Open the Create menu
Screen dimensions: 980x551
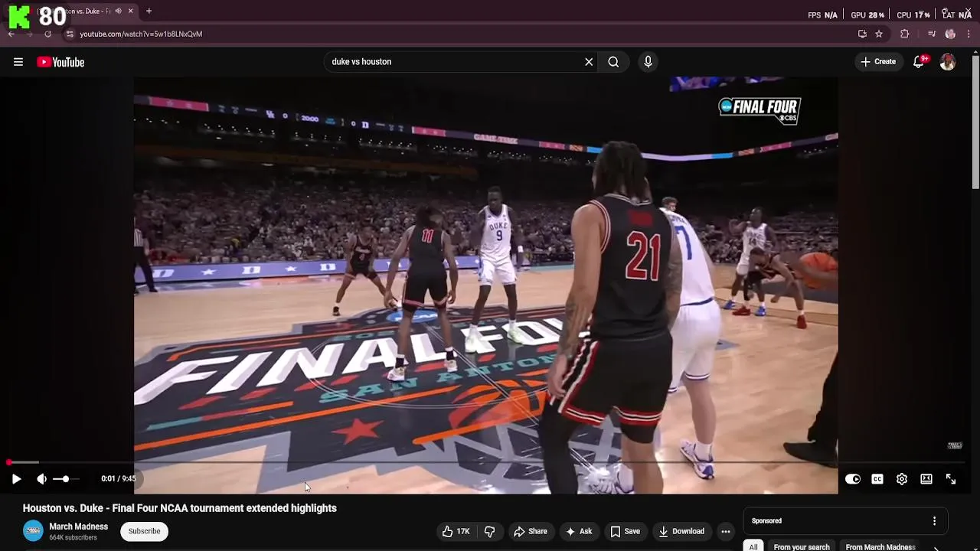click(x=878, y=62)
